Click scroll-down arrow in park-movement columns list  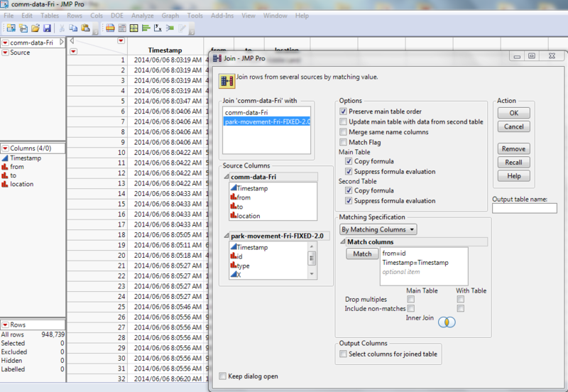312,274
